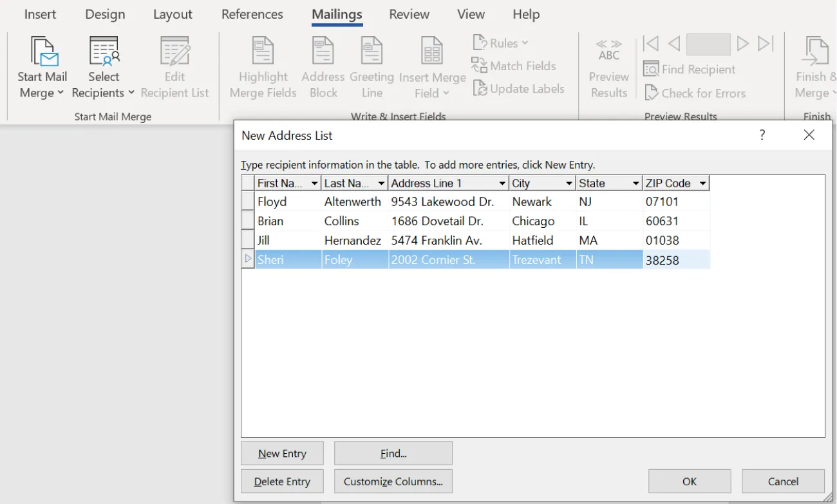This screenshot has height=504, width=837.
Task: Click the Rules icon
Action: pyautogui.click(x=501, y=42)
